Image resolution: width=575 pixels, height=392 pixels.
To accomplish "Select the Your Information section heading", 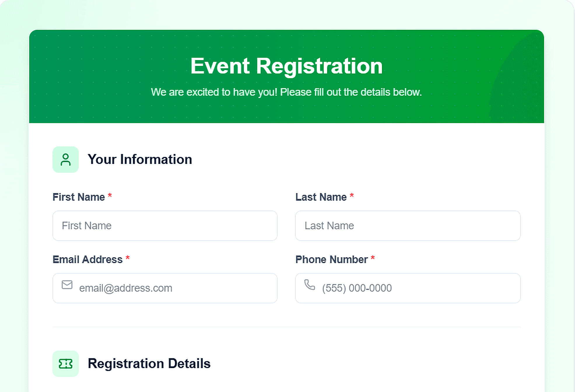I will (x=140, y=159).
